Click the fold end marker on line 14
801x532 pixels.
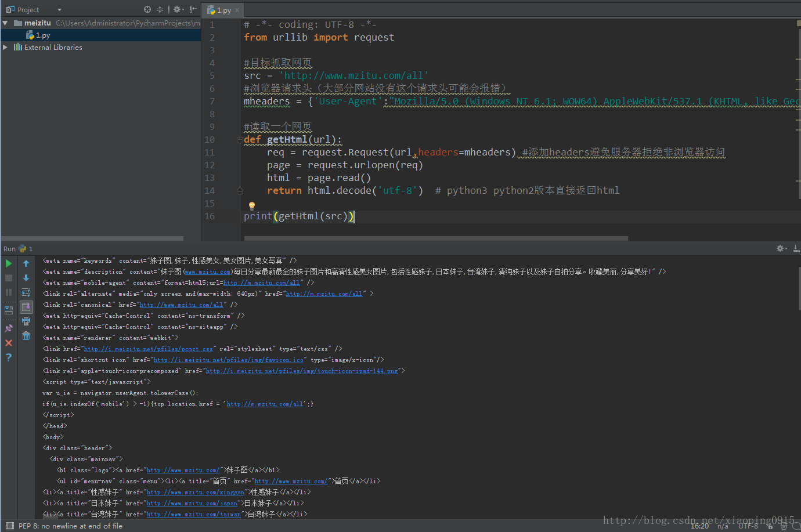click(240, 190)
